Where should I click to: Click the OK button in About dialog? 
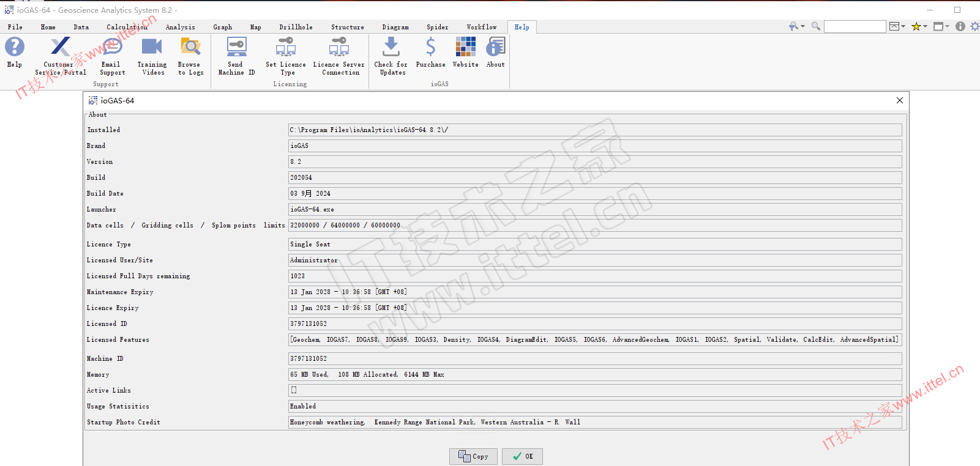point(522,456)
